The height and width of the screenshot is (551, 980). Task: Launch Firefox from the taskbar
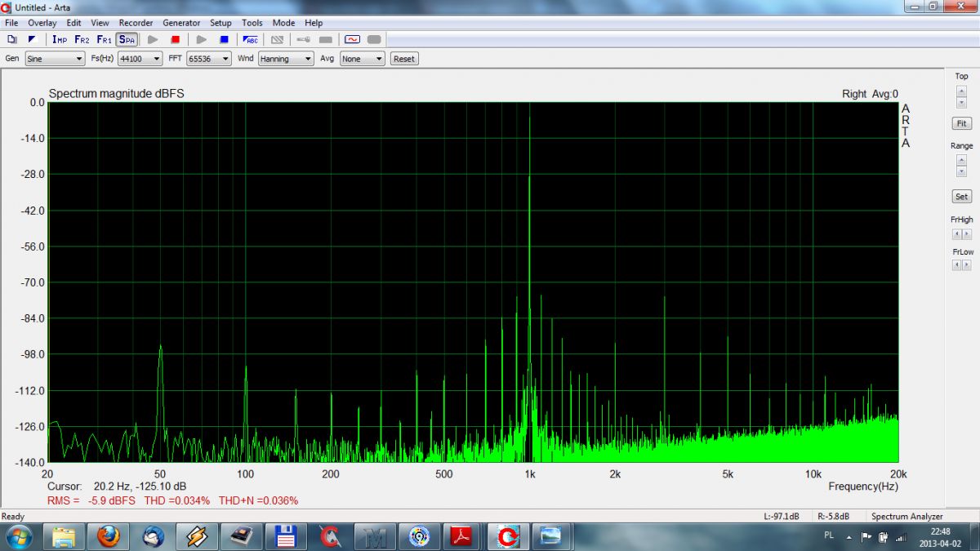click(109, 537)
